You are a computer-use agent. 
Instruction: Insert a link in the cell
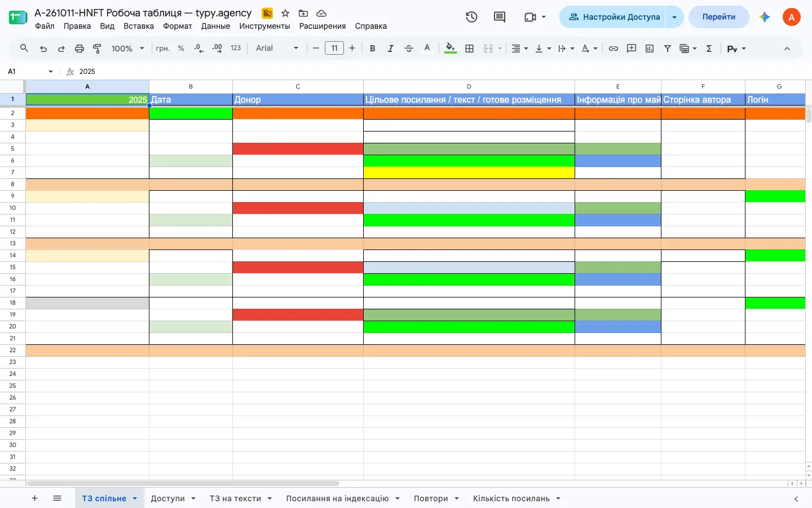coord(614,49)
